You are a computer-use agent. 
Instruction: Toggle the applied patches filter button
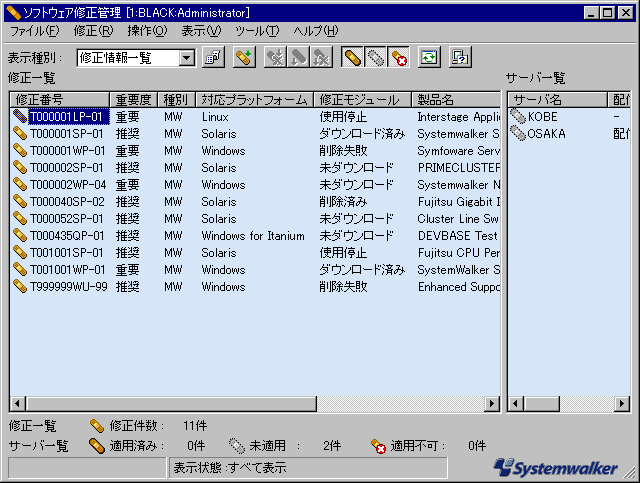coord(352,57)
